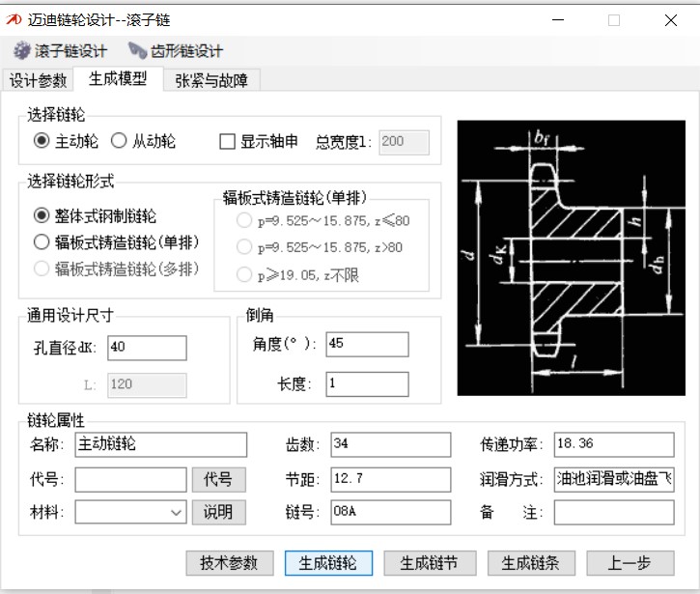The image size is (700, 594).
Task: Switch to the 生成模型 tab
Action: click(118, 78)
